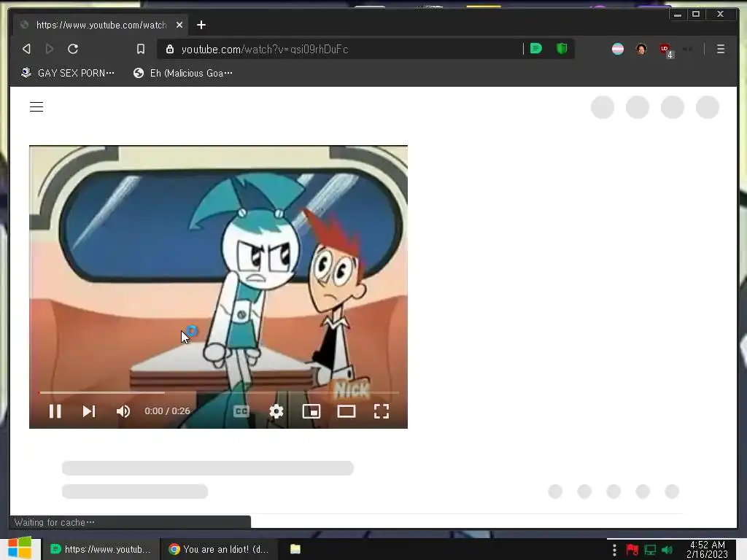The width and height of the screenshot is (747, 560).
Task: Click the red flag tray icon
Action: (632, 550)
